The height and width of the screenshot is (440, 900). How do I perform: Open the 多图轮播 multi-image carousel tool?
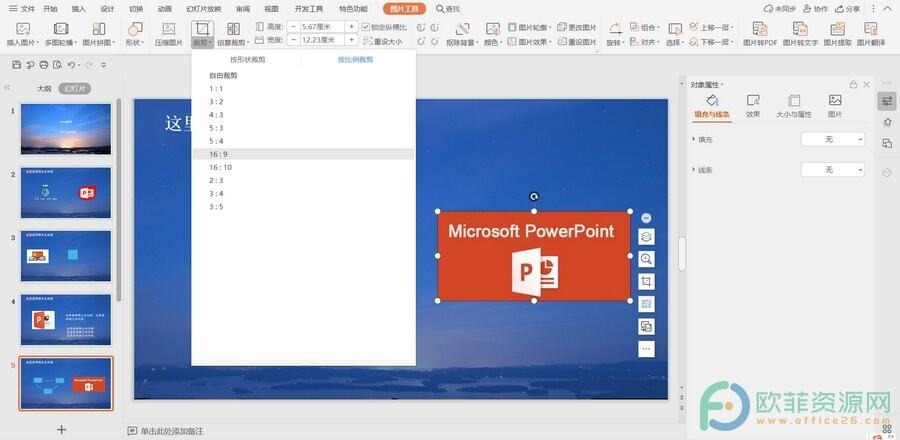click(x=61, y=30)
